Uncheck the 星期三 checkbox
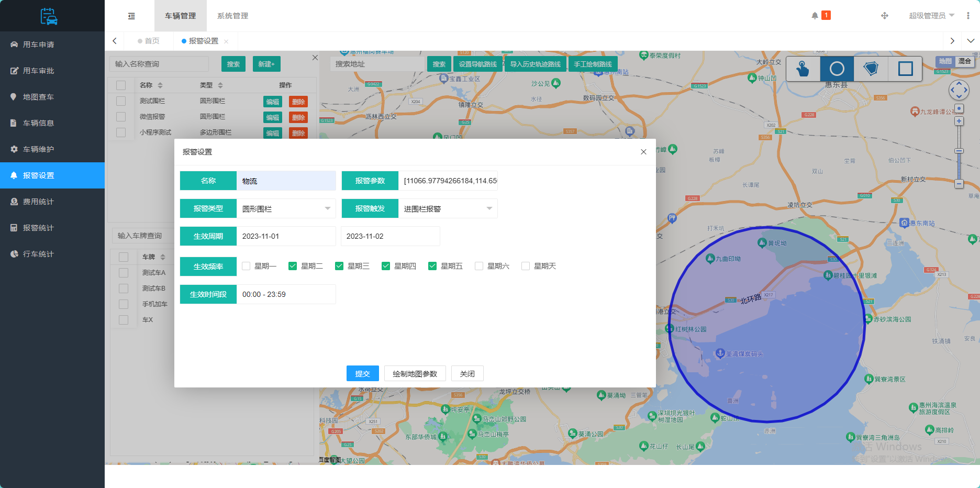This screenshot has height=488, width=980. 339,266
